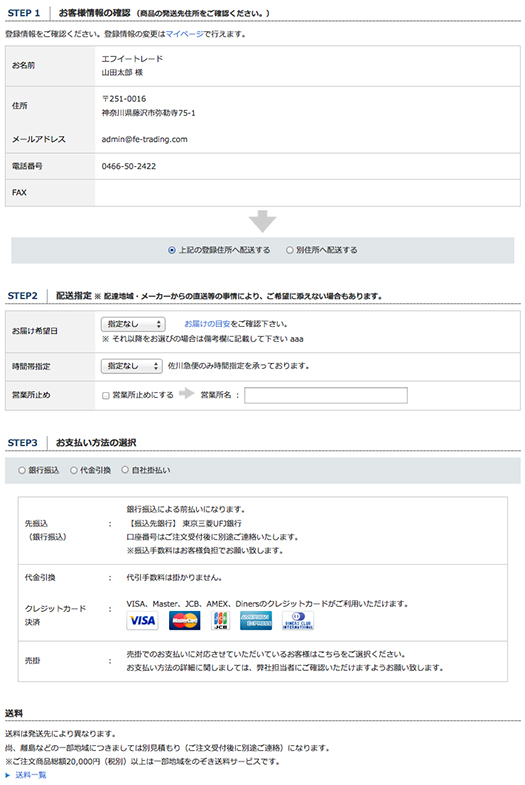Open the マイページ link
525x785 pixels.
pyautogui.click(x=185, y=34)
